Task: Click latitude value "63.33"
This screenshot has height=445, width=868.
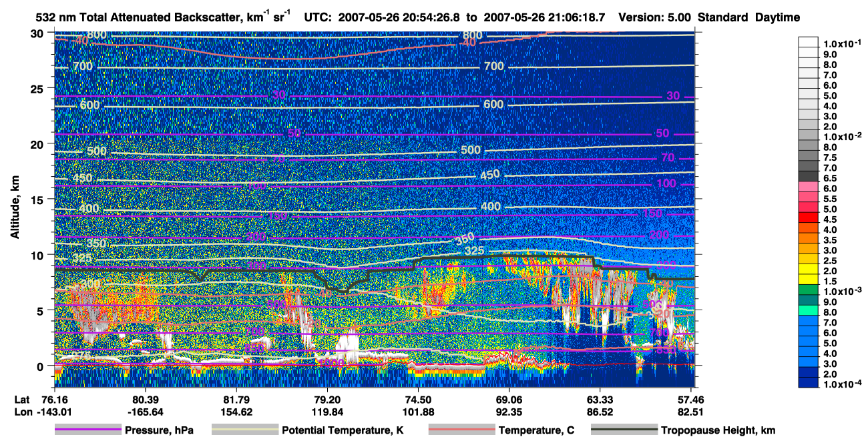Action: (600, 399)
